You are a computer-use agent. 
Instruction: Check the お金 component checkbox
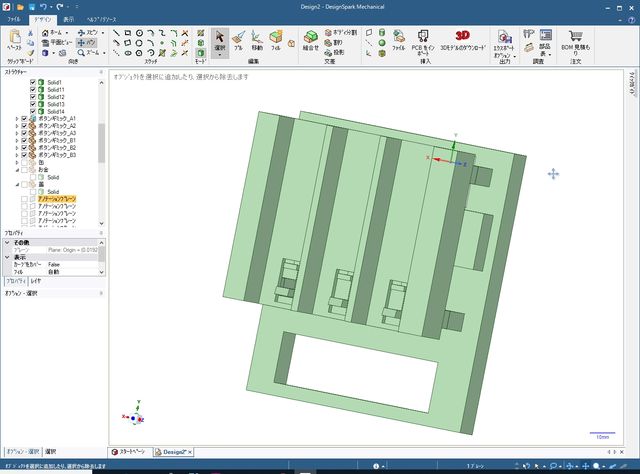tap(24, 170)
